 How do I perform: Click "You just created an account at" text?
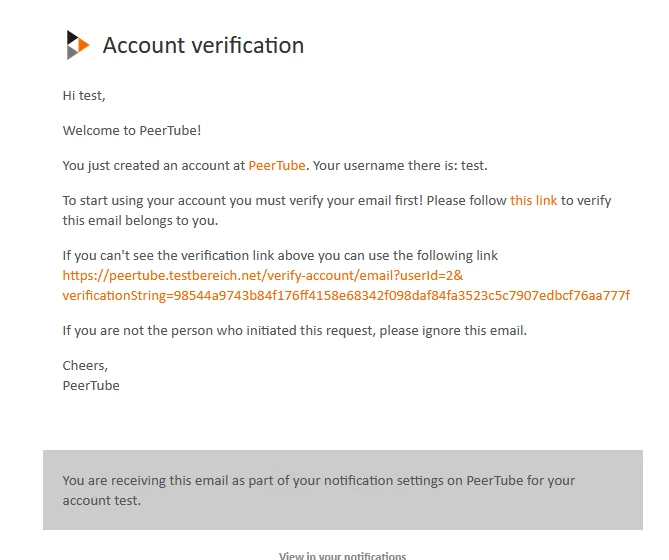coord(154,165)
